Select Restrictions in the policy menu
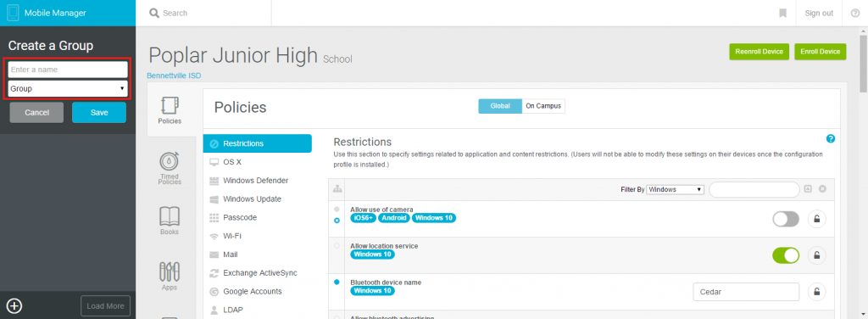 pos(258,143)
